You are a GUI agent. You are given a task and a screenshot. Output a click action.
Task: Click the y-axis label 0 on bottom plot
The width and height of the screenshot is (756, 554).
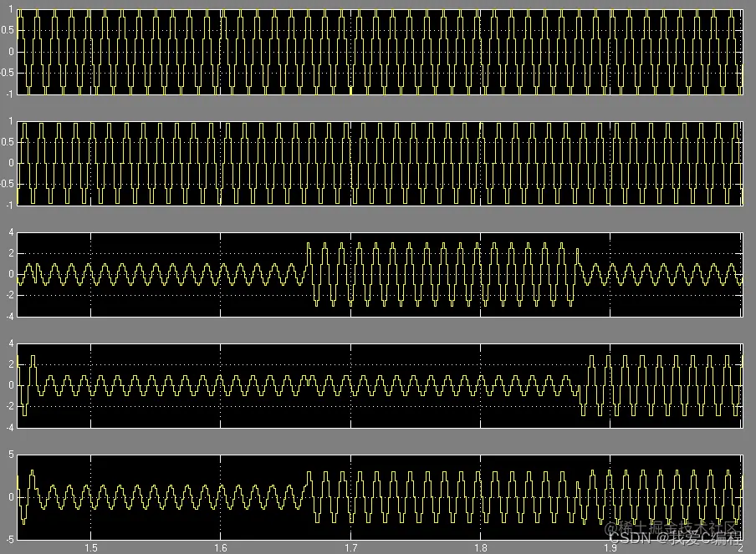(12, 497)
